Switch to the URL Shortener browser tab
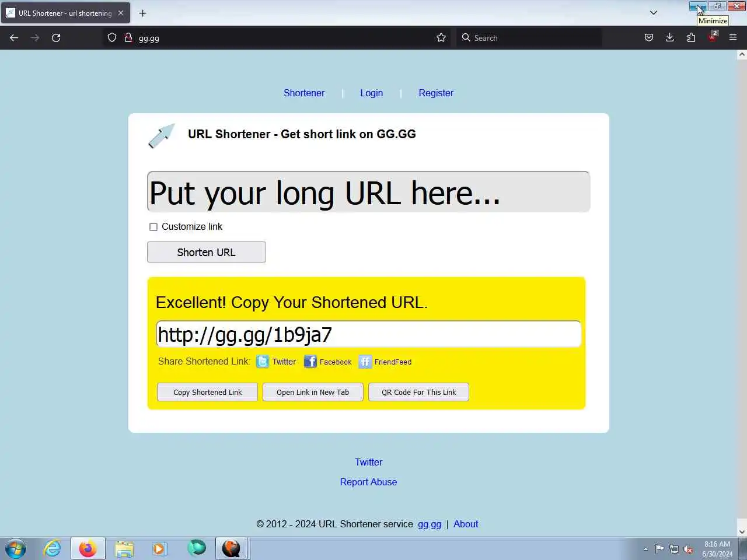The width and height of the screenshot is (747, 560). pos(65,13)
